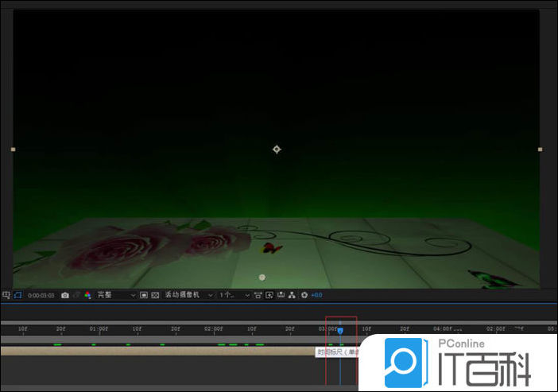Click the region of interest icon
Image resolution: width=558 pixels, height=392 pixels.
[x=6, y=295]
